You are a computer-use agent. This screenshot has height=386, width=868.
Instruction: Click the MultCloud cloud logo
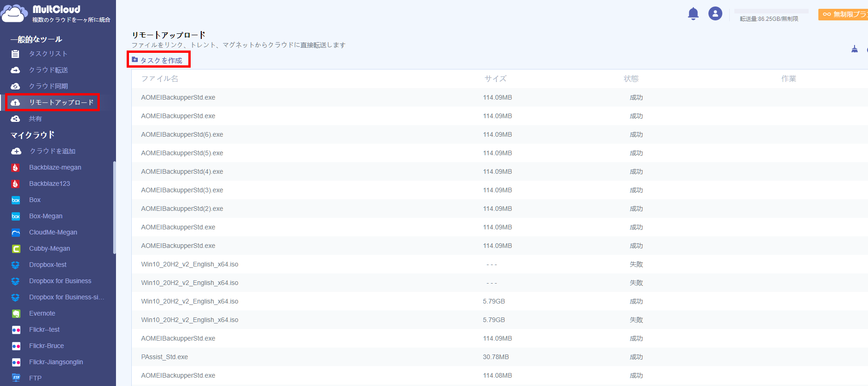click(x=14, y=13)
